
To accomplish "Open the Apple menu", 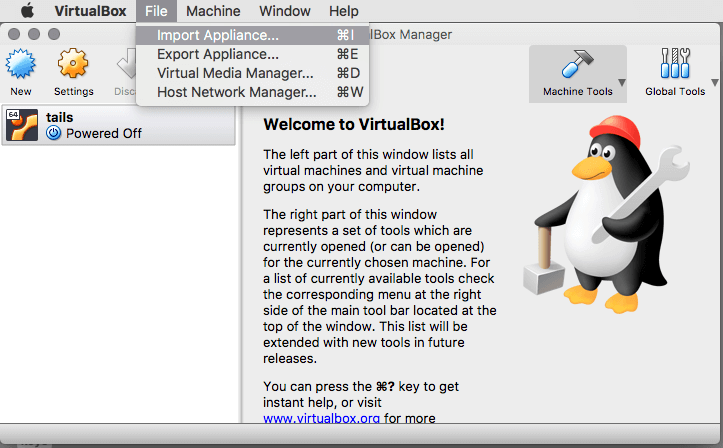I will (27, 11).
